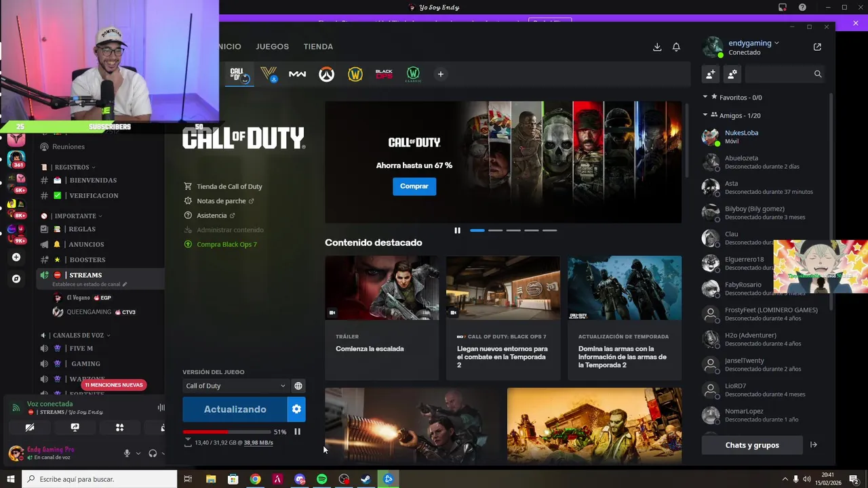Click the add friend icon
This screenshot has width=868, height=488.
click(x=710, y=74)
